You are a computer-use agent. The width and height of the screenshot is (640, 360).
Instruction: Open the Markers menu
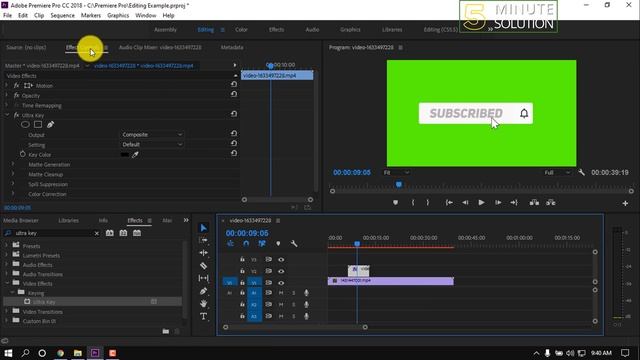(x=91, y=16)
